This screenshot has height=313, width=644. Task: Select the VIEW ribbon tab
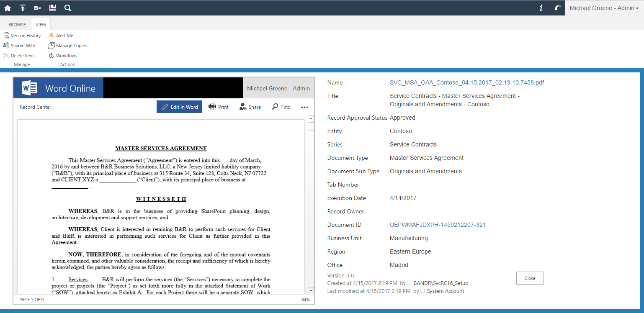click(x=41, y=25)
